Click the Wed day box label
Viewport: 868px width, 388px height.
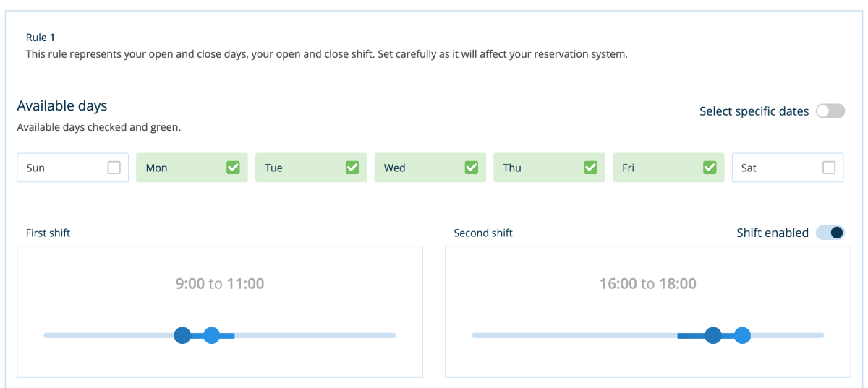394,168
